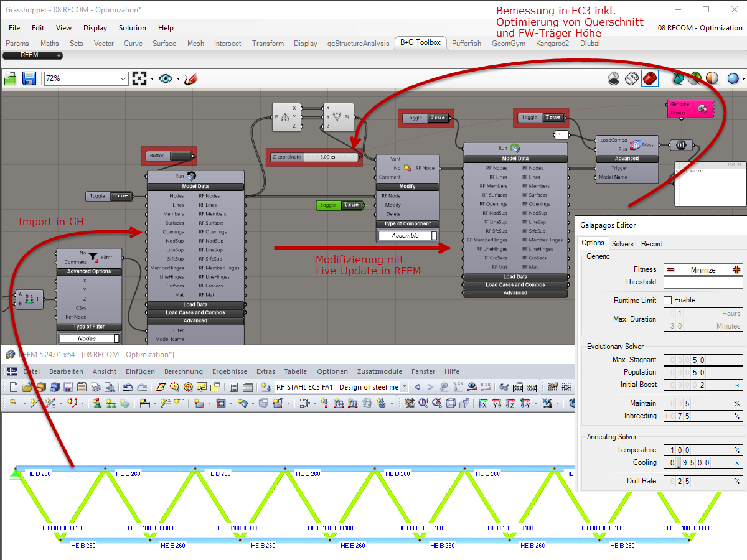Click the open file folder icon

[11, 78]
